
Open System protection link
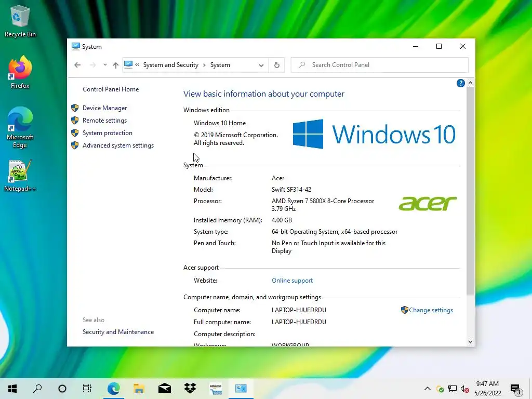pos(107,133)
